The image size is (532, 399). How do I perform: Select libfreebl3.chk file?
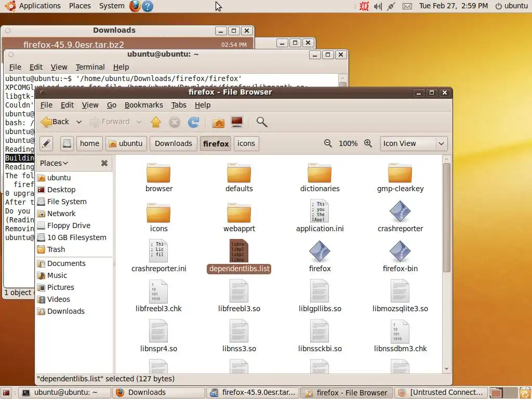tap(159, 296)
